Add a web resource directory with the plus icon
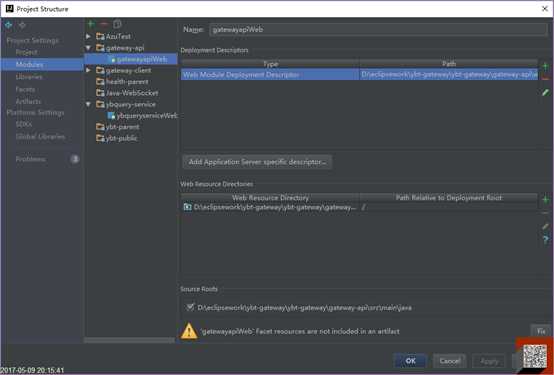 click(545, 200)
